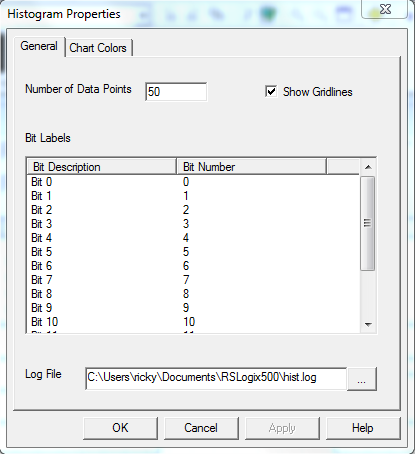Select the General tab

(x=39, y=46)
